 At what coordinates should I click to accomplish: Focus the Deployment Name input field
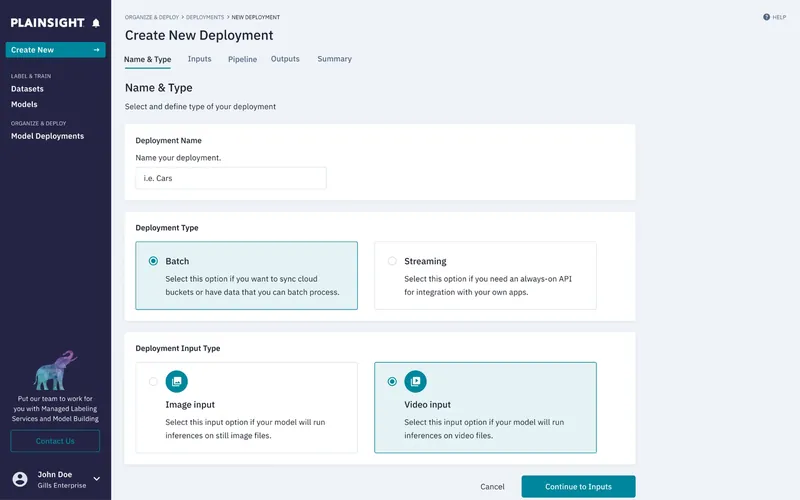231,178
